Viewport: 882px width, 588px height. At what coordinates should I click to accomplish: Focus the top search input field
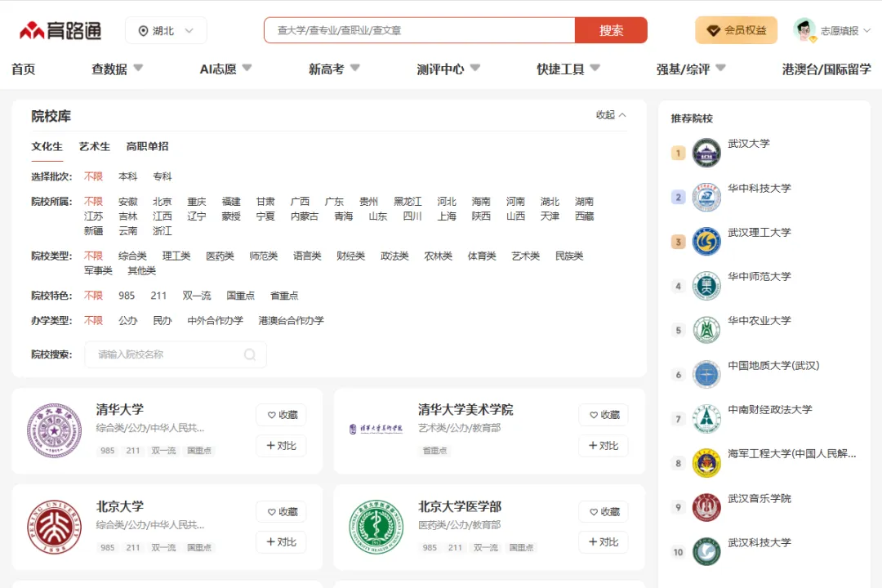click(420, 30)
